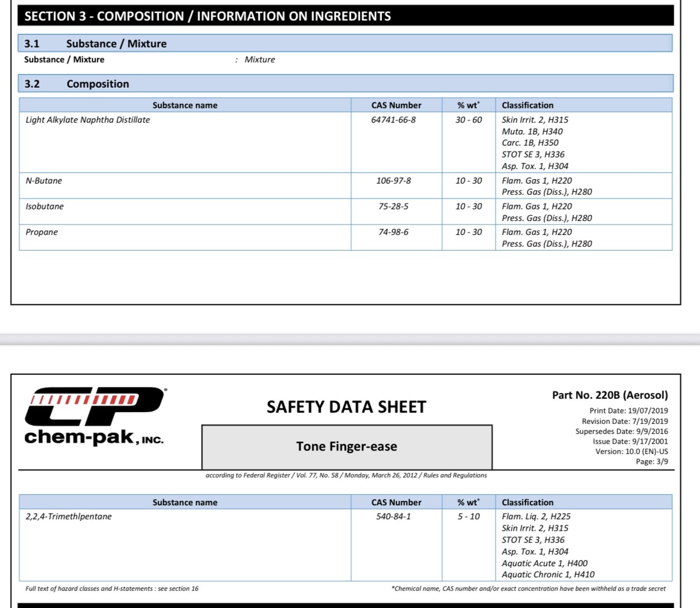The height and width of the screenshot is (608, 700).
Task: Select 'Asp. Tox. 1, H304' for Naphtha
Action: tap(535, 166)
